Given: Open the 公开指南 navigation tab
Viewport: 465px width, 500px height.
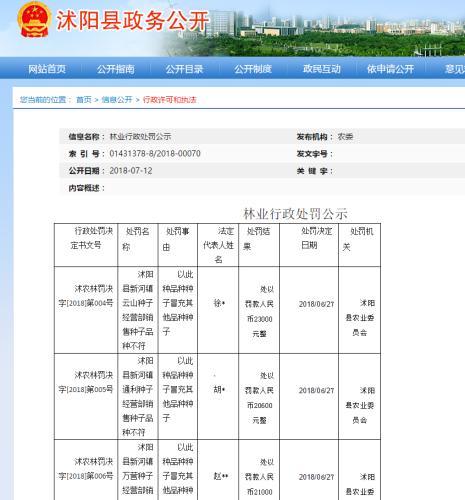Looking at the screenshot, I should pyautogui.click(x=116, y=69).
